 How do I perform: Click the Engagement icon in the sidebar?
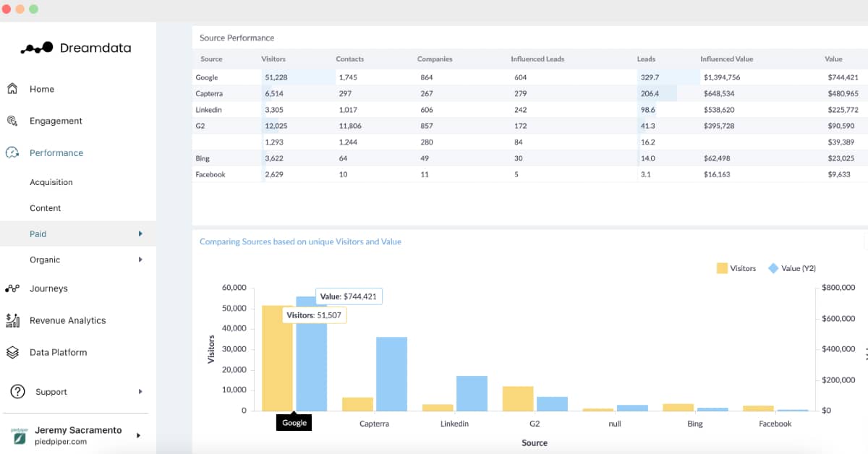[12, 121]
